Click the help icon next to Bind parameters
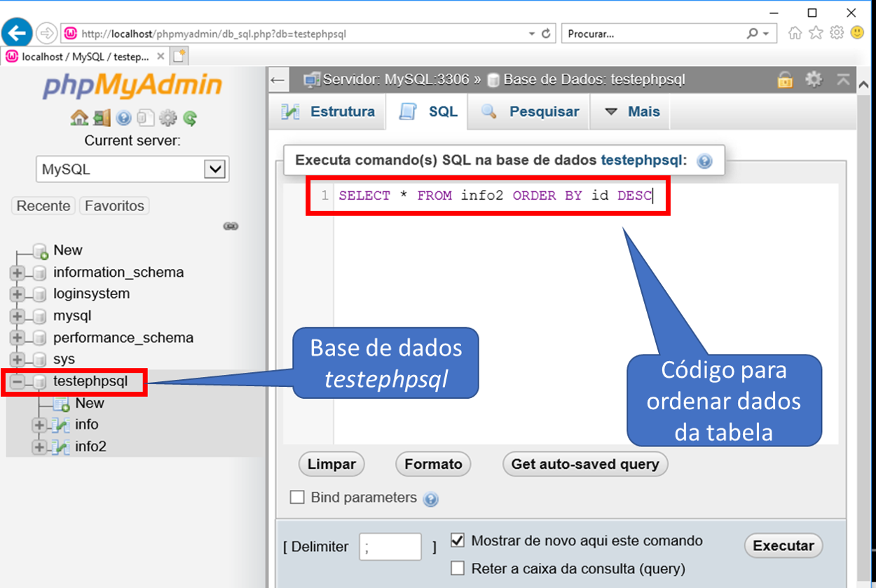876x588 pixels. click(x=431, y=500)
